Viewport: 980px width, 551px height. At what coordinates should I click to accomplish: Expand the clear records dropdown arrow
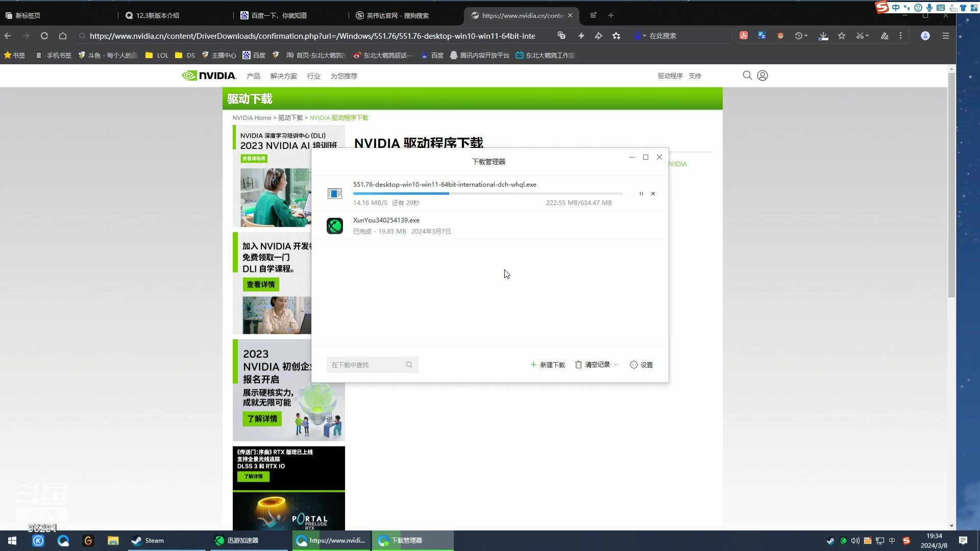tap(616, 365)
